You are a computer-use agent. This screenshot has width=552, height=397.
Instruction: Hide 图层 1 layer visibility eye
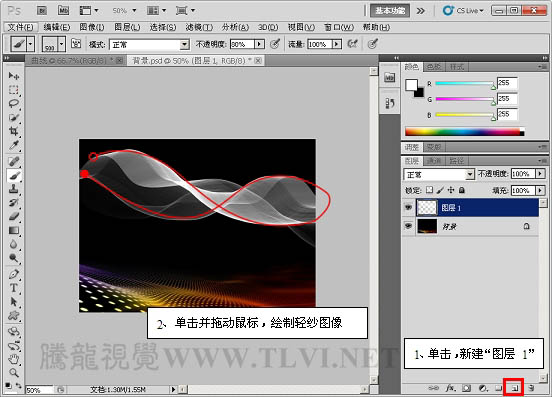click(408, 207)
